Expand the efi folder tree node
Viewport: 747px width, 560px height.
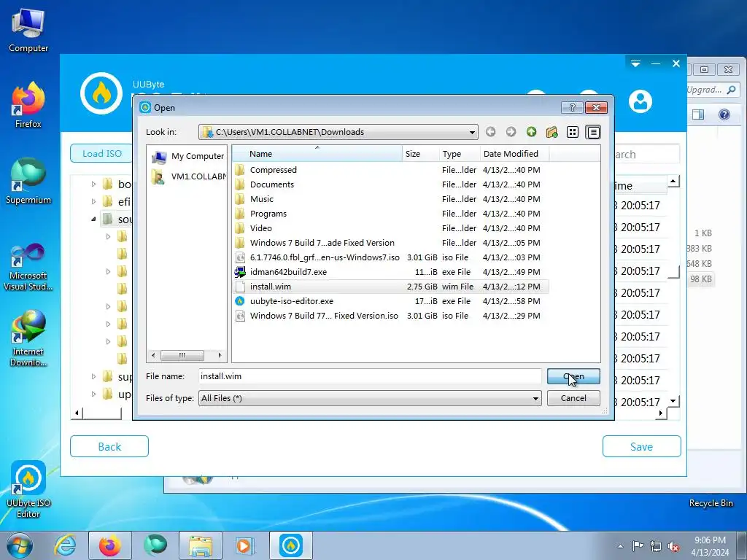click(x=93, y=201)
